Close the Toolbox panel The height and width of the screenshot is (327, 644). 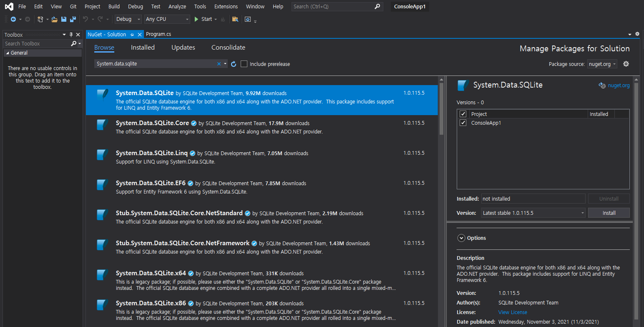click(78, 35)
